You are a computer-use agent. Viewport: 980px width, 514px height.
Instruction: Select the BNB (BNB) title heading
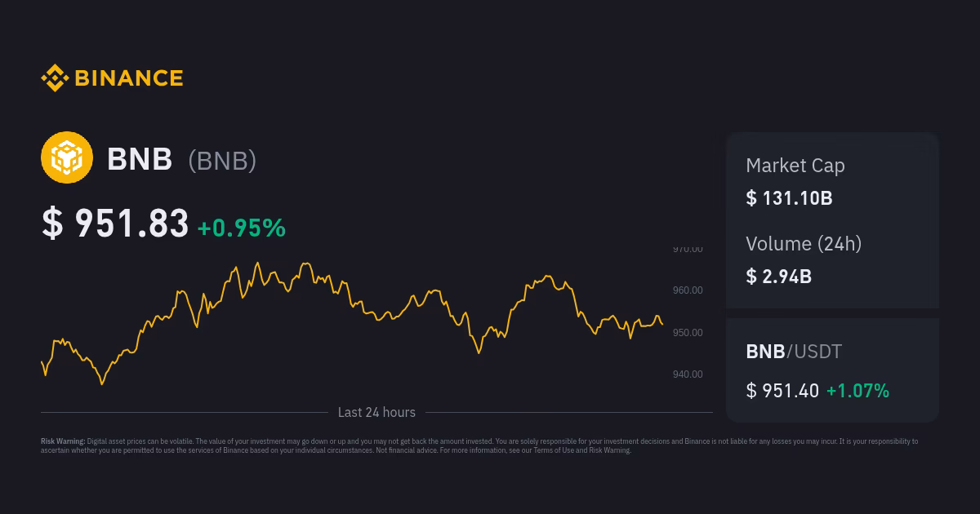coord(181,159)
